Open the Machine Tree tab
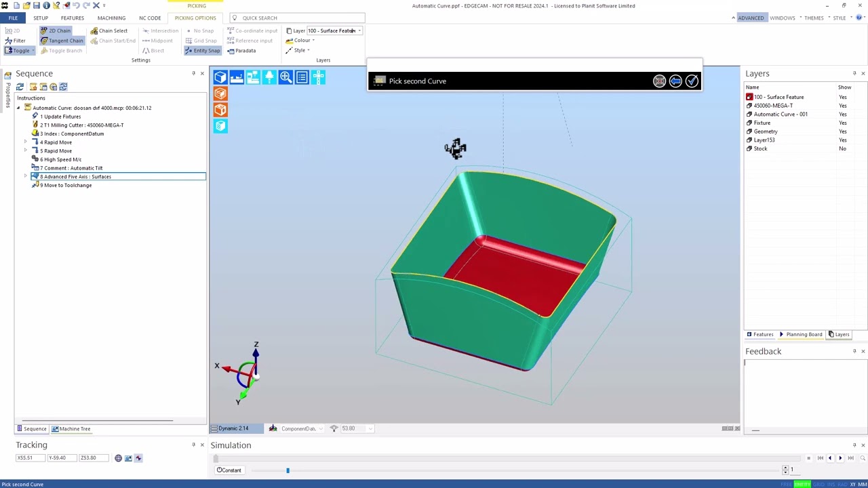 71,428
